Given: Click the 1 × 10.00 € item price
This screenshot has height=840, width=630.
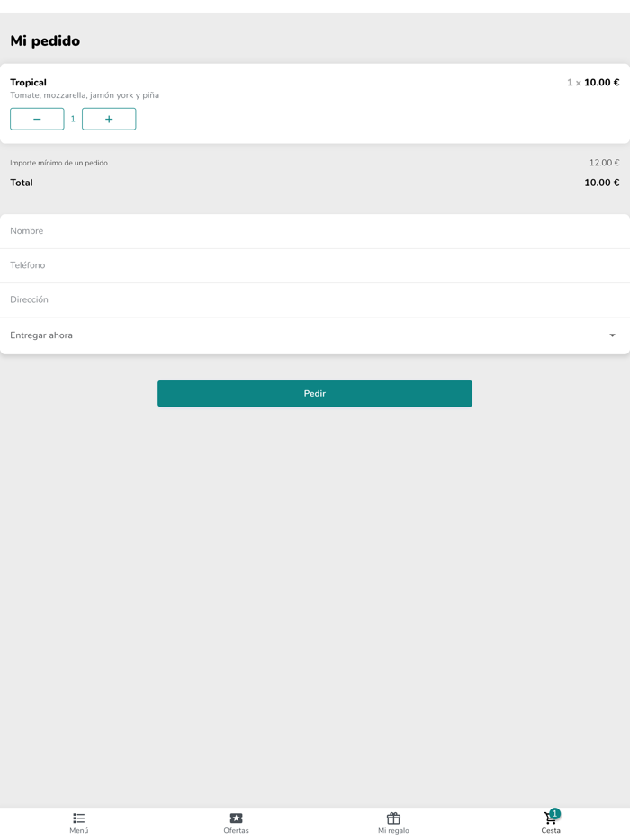Looking at the screenshot, I should tap(593, 83).
